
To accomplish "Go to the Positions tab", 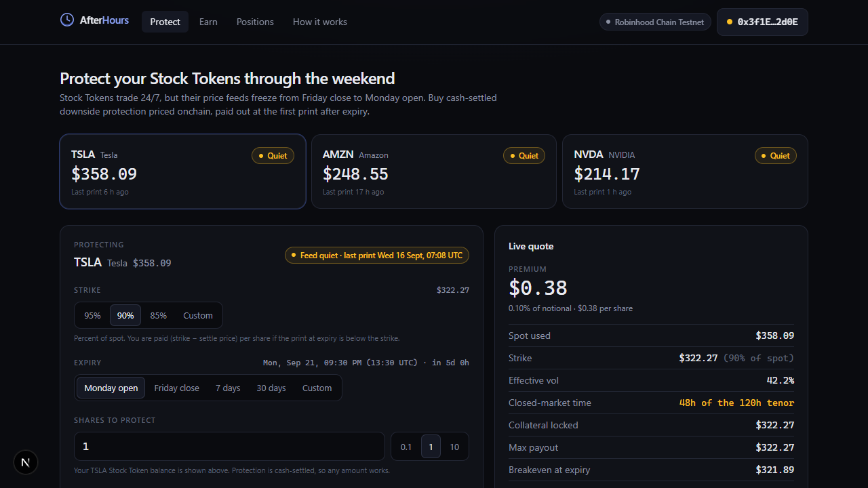I will [x=255, y=22].
